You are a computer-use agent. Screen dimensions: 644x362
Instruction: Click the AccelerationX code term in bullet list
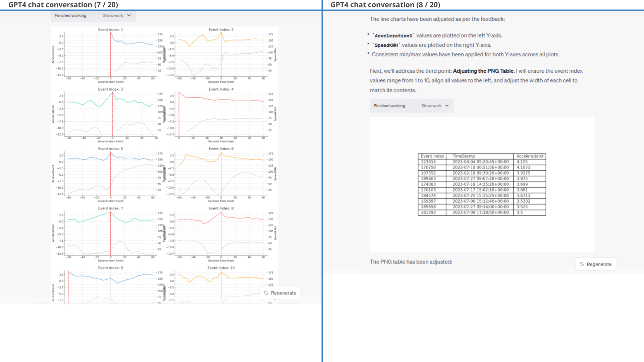pyautogui.click(x=393, y=36)
